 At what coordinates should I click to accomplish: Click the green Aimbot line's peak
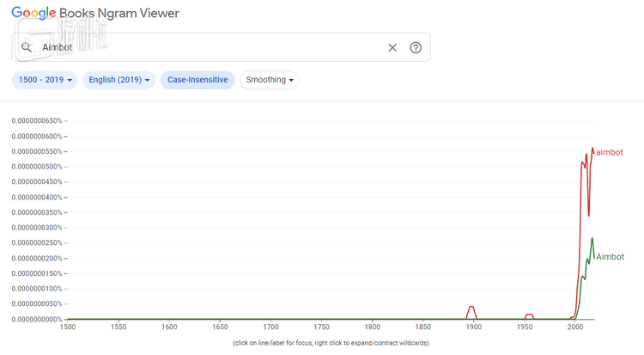click(592, 239)
